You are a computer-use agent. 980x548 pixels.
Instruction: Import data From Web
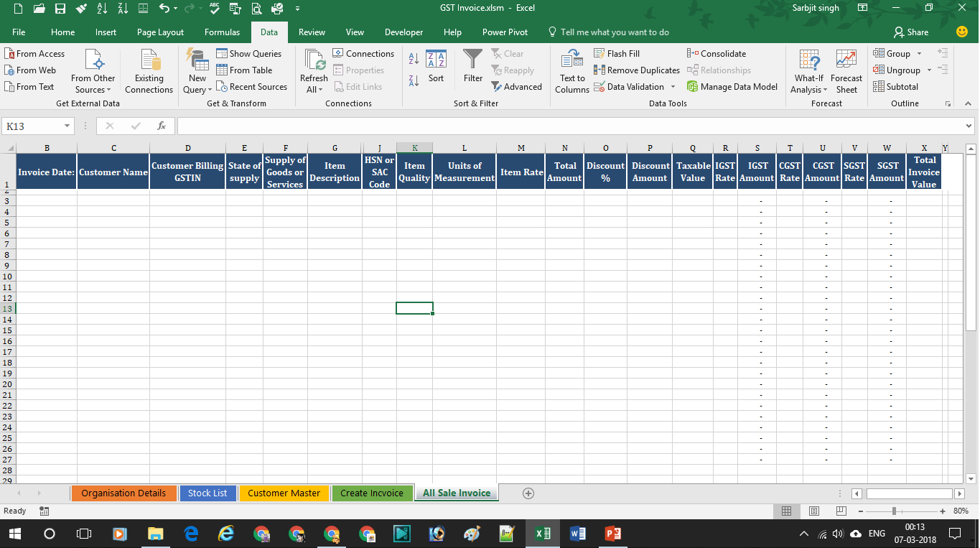[x=30, y=70]
